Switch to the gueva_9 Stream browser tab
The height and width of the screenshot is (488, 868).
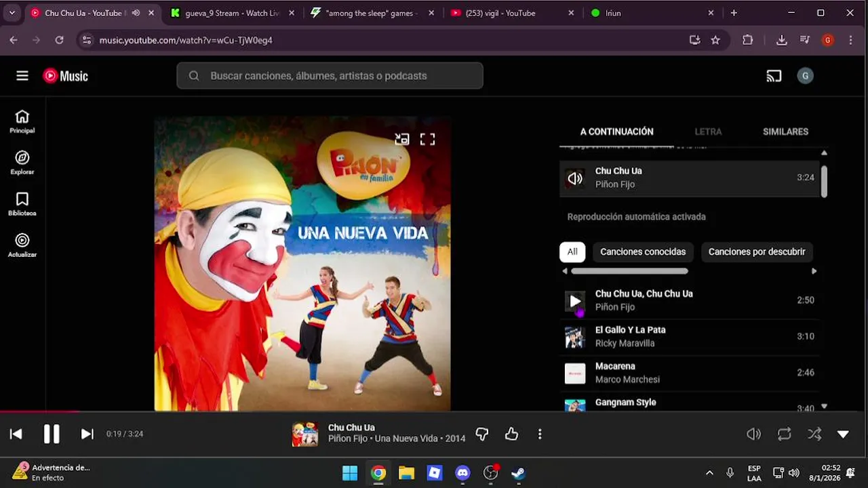(x=232, y=13)
